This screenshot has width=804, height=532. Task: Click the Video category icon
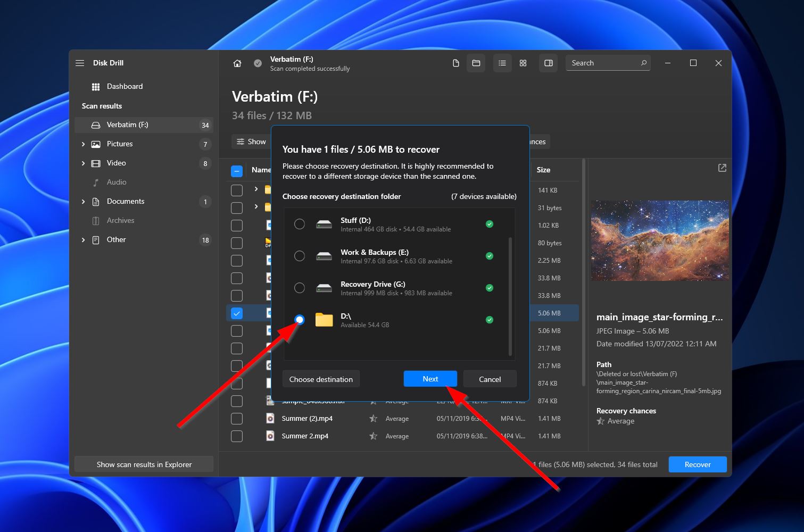pyautogui.click(x=96, y=163)
